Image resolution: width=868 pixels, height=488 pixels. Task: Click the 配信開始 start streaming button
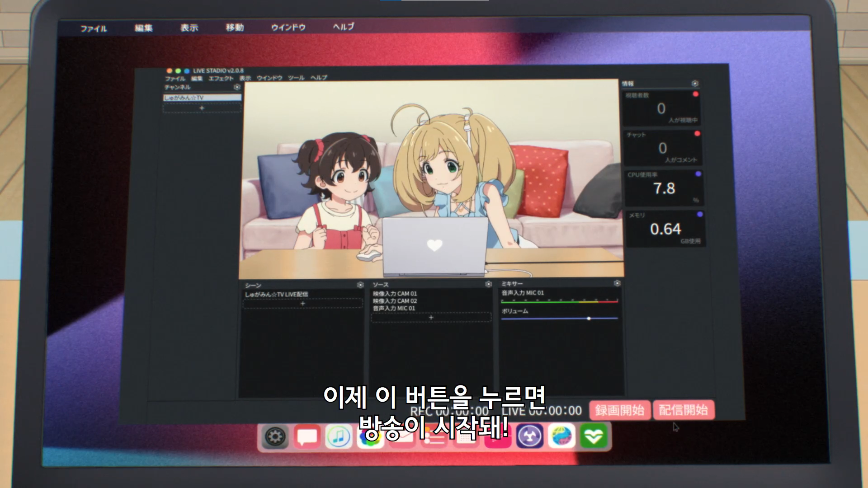point(683,410)
